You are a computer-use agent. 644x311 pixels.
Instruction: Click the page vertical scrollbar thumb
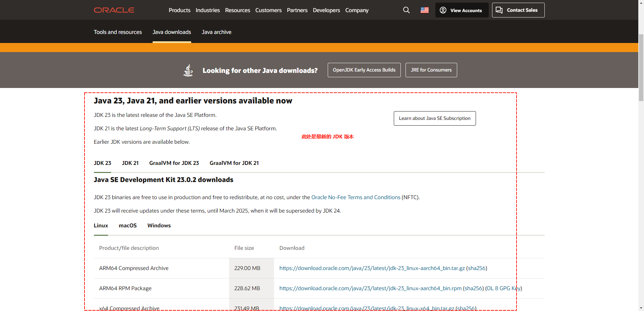pyautogui.click(x=641, y=67)
